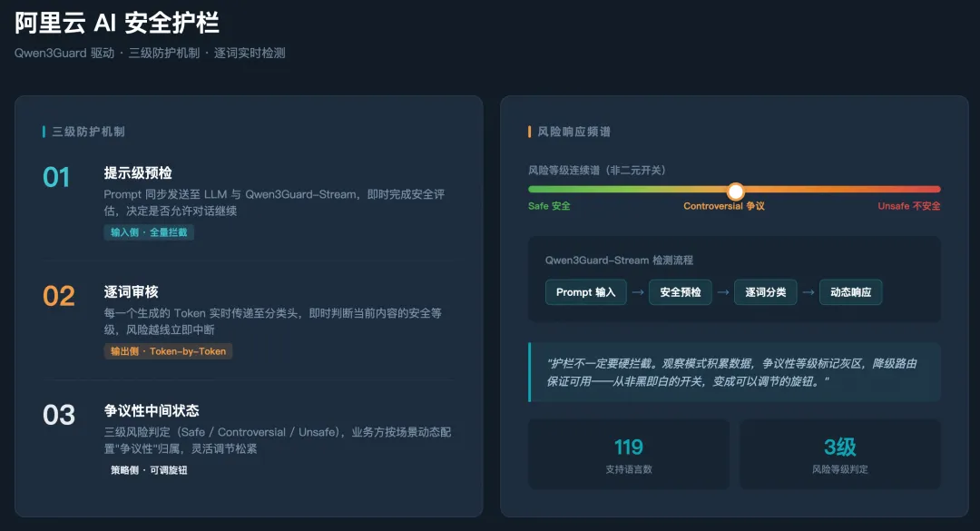The width and height of the screenshot is (980, 531).
Task: Click the number 03 label
Action: pyautogui.click(x=59, y=416)
